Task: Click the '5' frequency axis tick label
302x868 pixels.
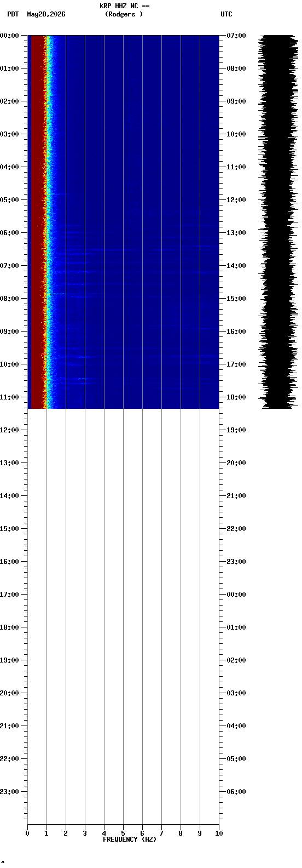Action: pyautogui.click(x=123, y=833)
